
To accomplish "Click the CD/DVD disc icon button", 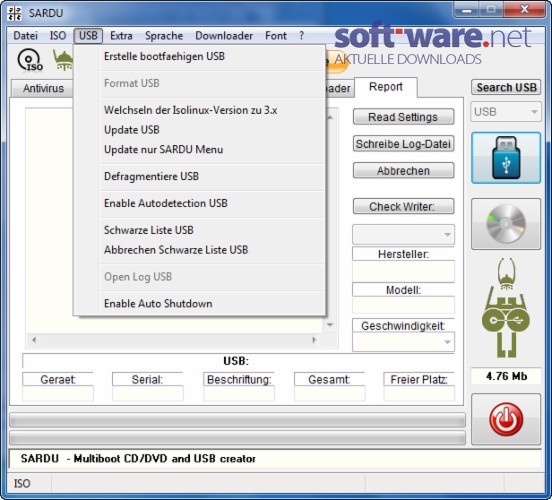I will 506,224.
